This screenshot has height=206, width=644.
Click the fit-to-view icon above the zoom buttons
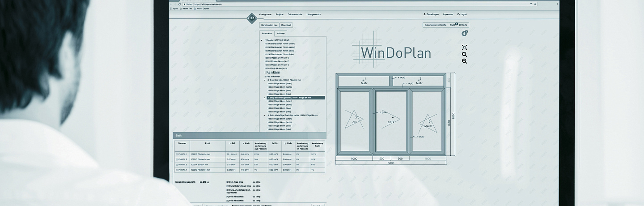464,47
